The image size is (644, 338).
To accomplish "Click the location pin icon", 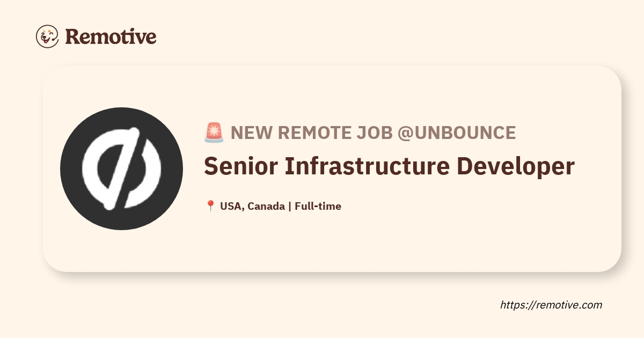I will pyautogui.click(x=210, y=206).
